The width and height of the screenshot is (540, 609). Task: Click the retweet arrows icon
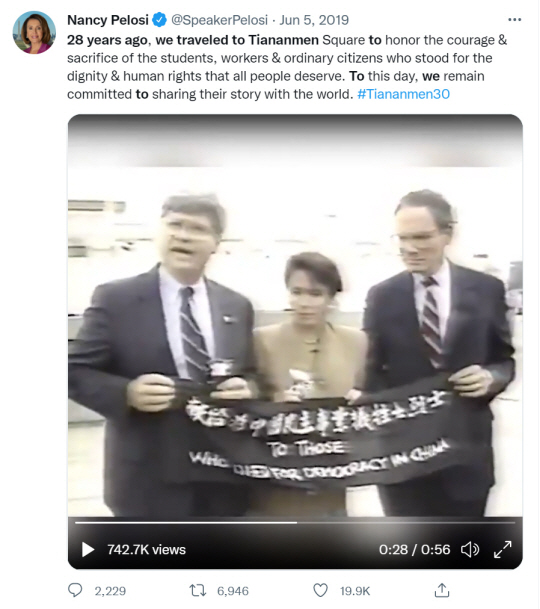[x=197, y=591]
